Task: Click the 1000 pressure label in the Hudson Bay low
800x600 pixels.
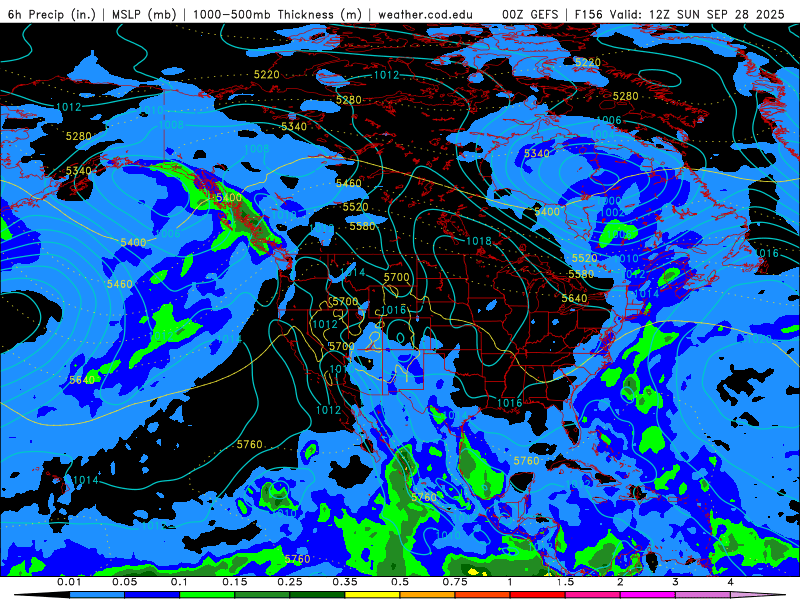Action: 609,201
